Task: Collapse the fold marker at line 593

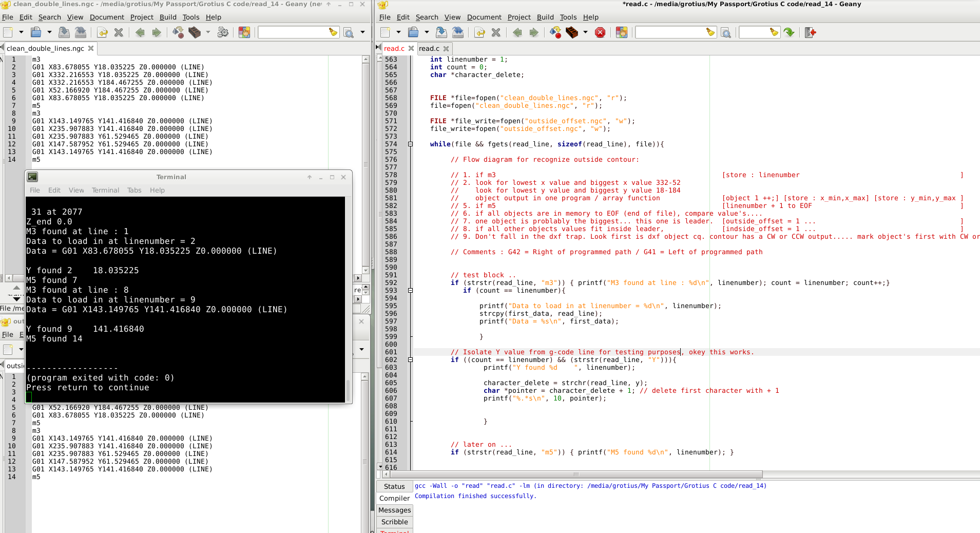Action: pos(410,291)
